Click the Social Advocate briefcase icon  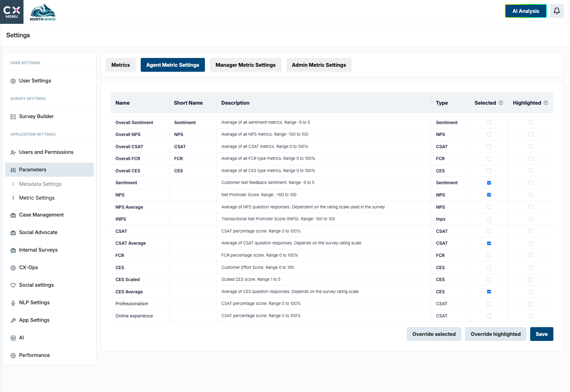pos(13,233)
